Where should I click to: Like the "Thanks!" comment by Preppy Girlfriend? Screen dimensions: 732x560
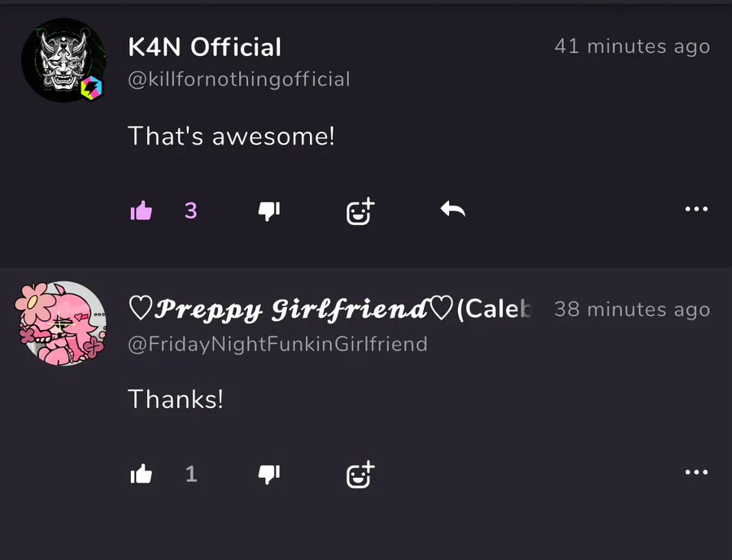coord(141,474)
